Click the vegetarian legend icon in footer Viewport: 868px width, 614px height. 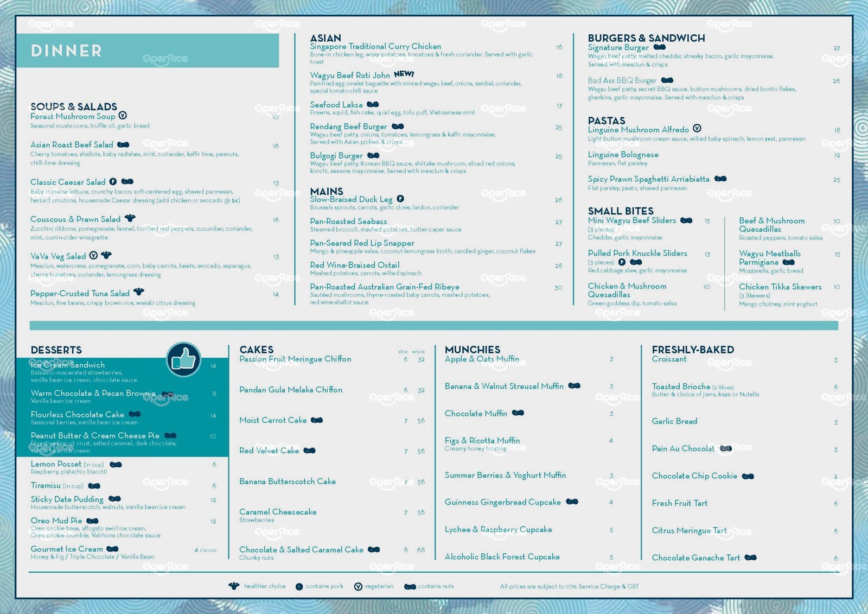[358, 587]
